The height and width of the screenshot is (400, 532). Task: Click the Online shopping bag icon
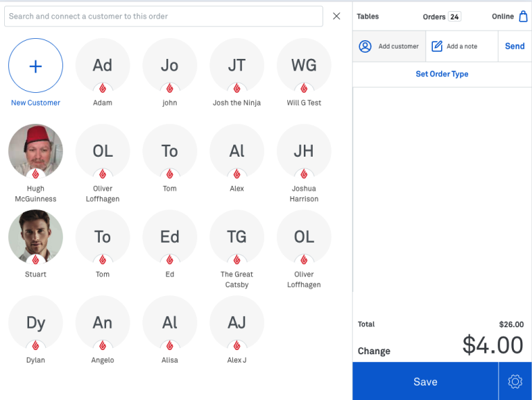point(524,16)
